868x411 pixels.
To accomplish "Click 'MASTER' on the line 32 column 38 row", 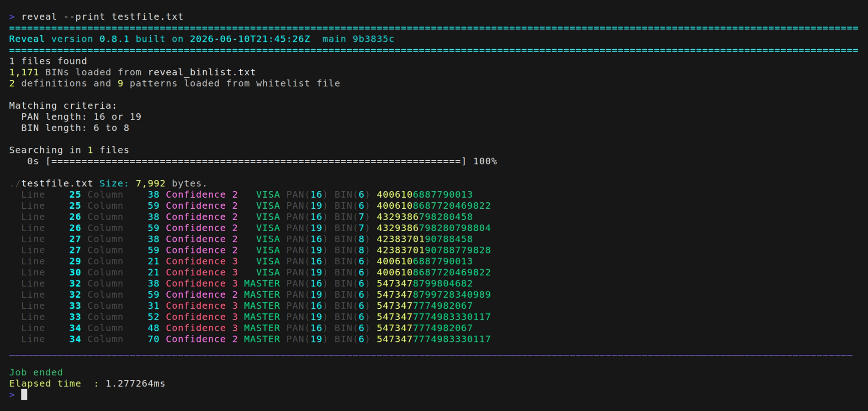I will [x=262, y=284].
